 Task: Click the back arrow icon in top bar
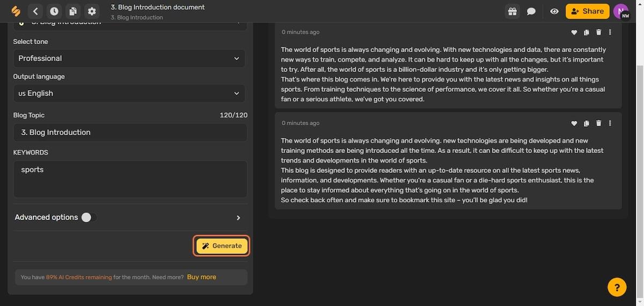coord(35,11)
